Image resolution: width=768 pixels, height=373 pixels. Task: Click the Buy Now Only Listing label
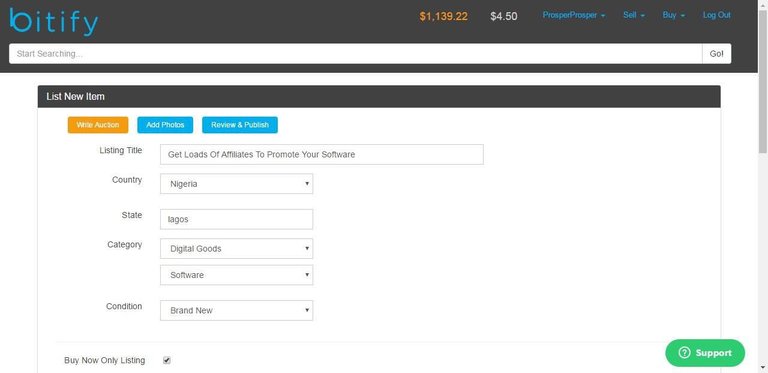104,360
